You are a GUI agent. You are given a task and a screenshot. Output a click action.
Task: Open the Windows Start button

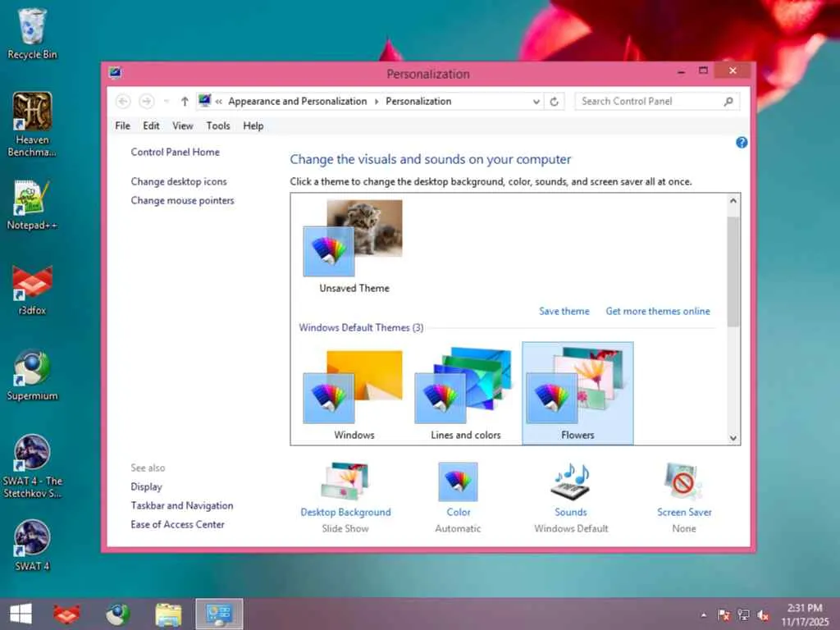pyautogui.click(x=21, y=614)
